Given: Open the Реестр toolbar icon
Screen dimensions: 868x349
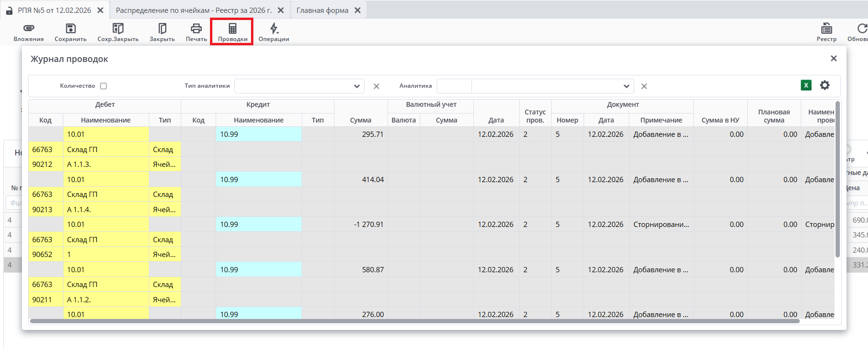Looking at the screenshot, I should (x=826, y=29).
